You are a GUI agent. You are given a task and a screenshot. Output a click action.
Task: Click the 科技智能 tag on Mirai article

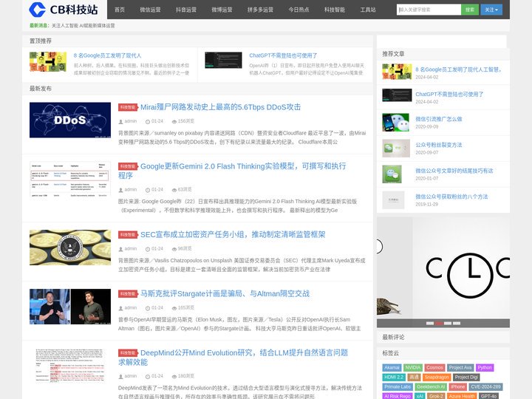(x=128, y=107)
